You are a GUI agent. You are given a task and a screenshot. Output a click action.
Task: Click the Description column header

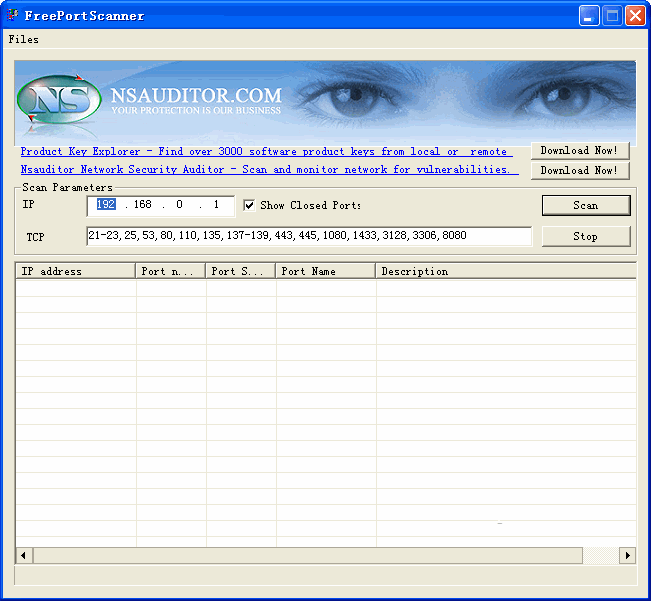click(506, 271)
